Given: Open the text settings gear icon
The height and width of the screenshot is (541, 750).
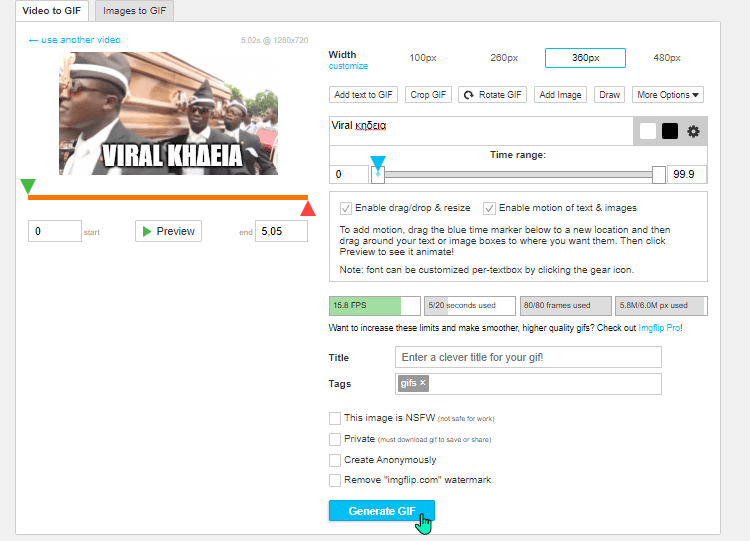Looking at the screenshot, I should pos(693,131).
